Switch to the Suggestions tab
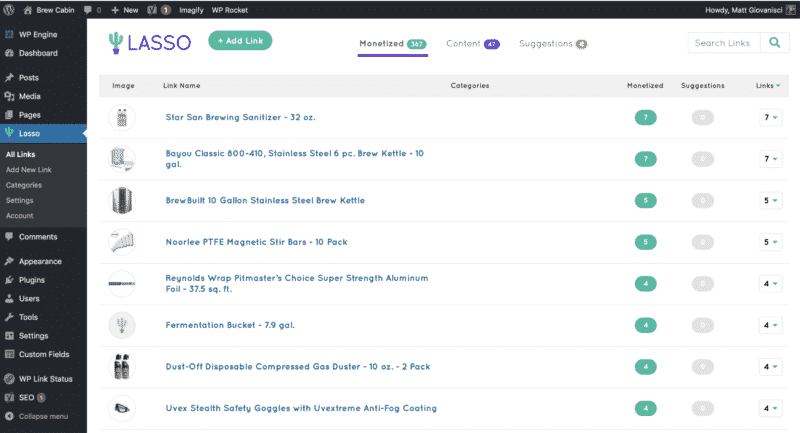This screenshot has height=433, width=800. click(553, 44)
